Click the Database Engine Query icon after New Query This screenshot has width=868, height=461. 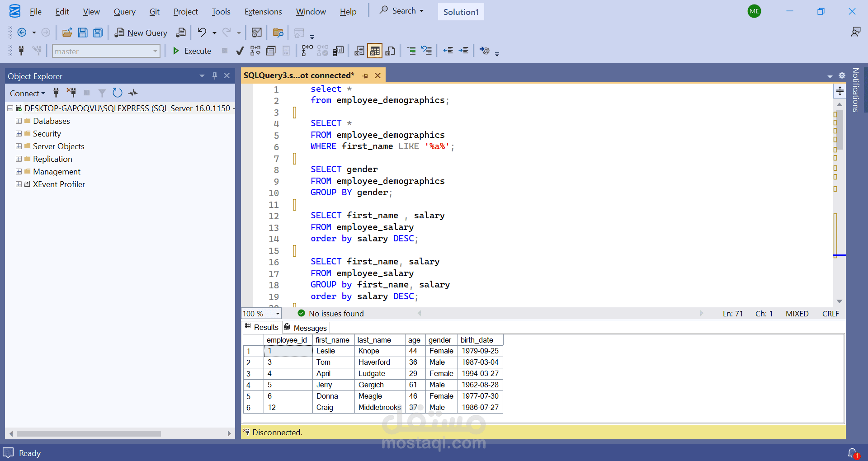tap(181, 33)
